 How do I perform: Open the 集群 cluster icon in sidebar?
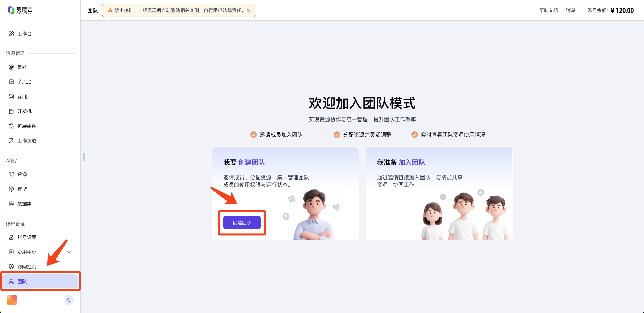(x=11, y=67)
